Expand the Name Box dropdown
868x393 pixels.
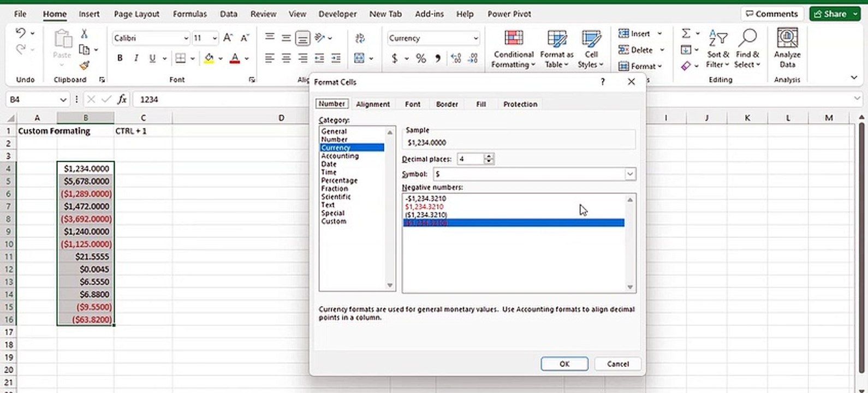[x=63, y=99]
